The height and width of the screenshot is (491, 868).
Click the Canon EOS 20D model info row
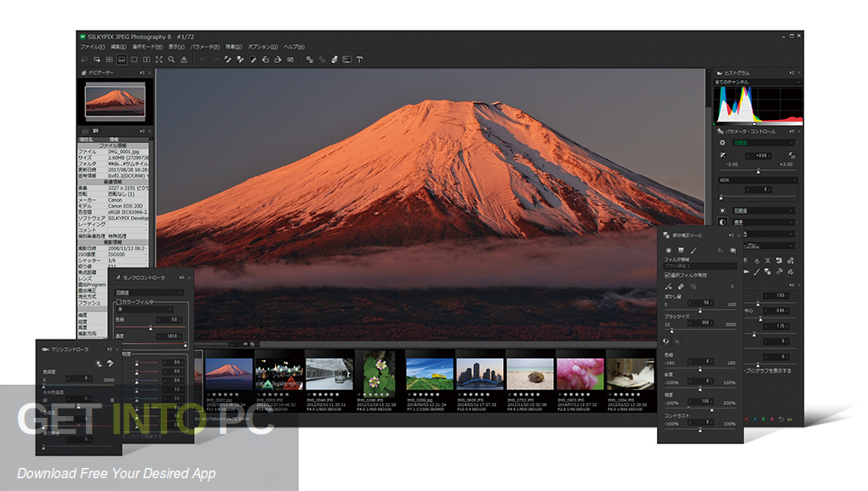pos(113,206)
